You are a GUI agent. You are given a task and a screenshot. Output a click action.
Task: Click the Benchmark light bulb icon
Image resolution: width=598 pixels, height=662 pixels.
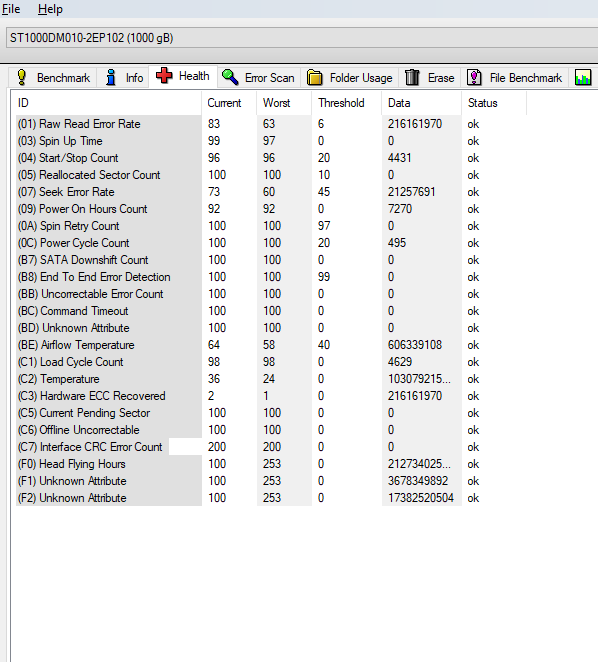[x=22, y=78]
